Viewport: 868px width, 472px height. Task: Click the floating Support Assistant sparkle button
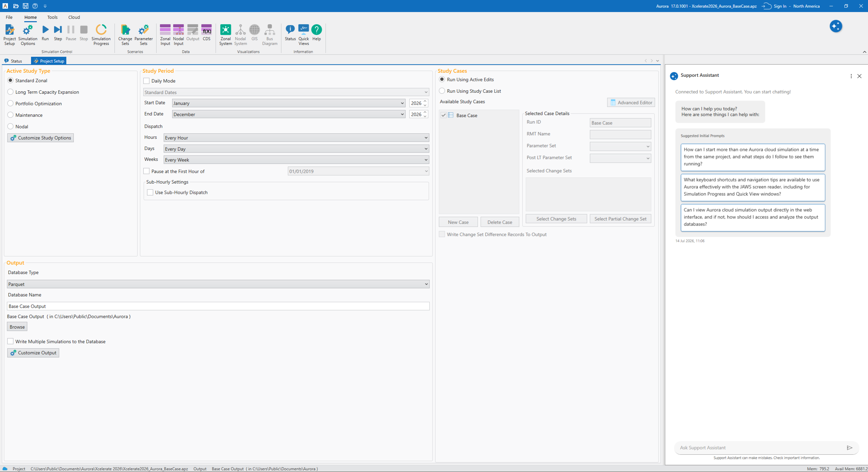[836, 26]
